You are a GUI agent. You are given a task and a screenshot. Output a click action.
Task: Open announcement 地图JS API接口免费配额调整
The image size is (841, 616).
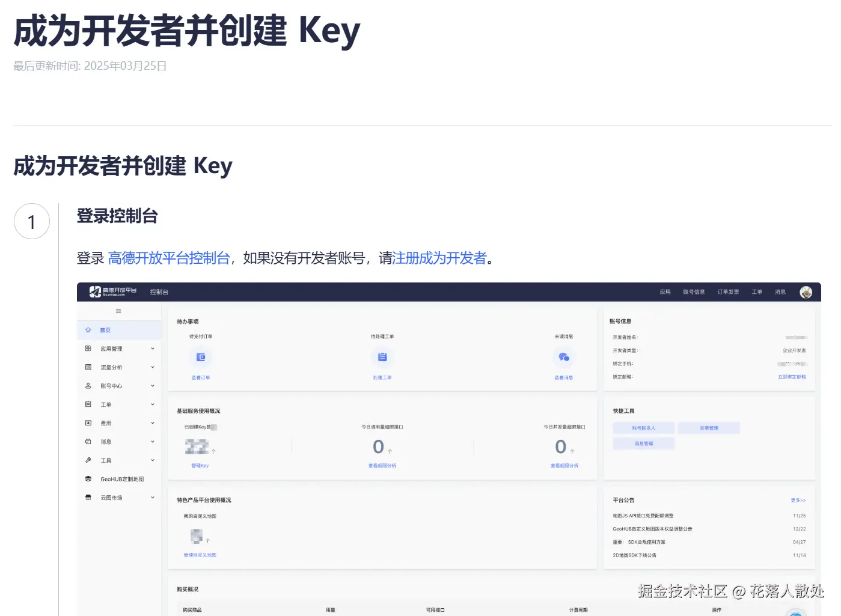[643, 516]
